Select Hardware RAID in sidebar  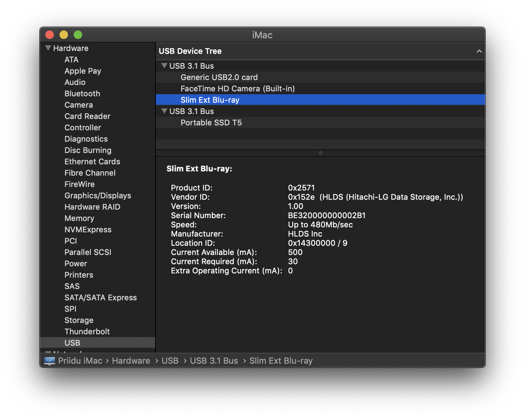[x=92, y=207]
